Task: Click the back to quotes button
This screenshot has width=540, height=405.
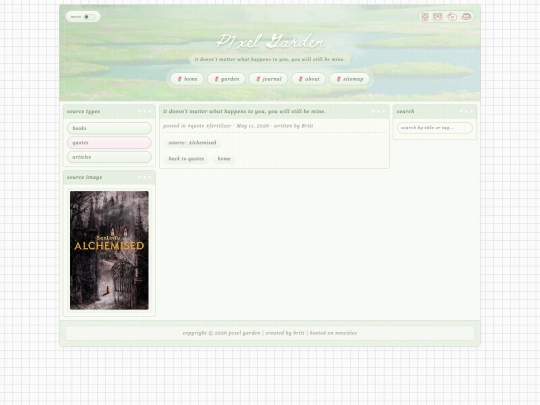Action: click(186, 159)
